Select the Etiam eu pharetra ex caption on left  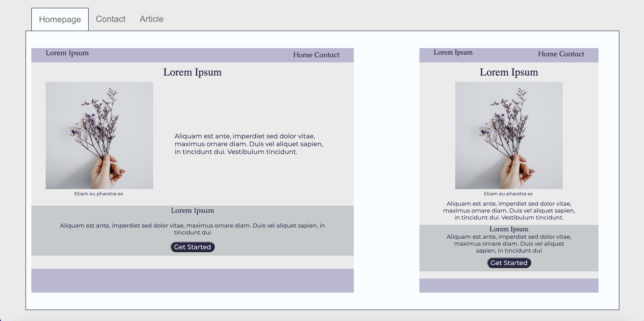tap(99, 193)
